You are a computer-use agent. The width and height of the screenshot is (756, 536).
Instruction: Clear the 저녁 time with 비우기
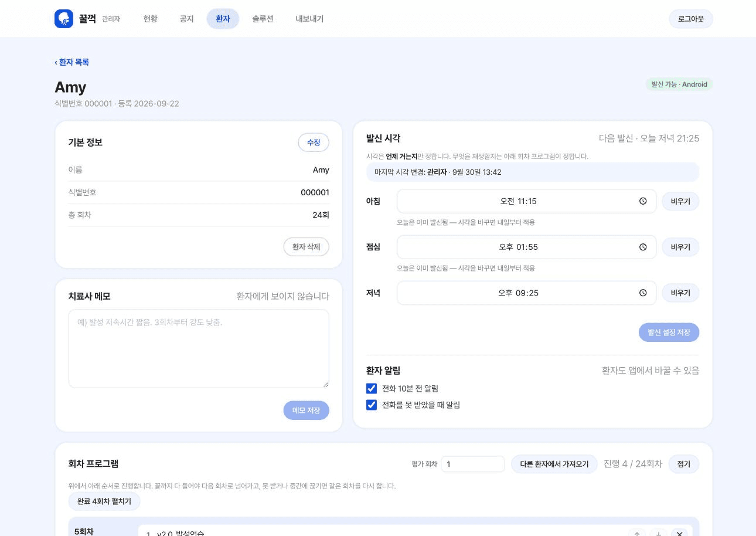tap(680, 293)
